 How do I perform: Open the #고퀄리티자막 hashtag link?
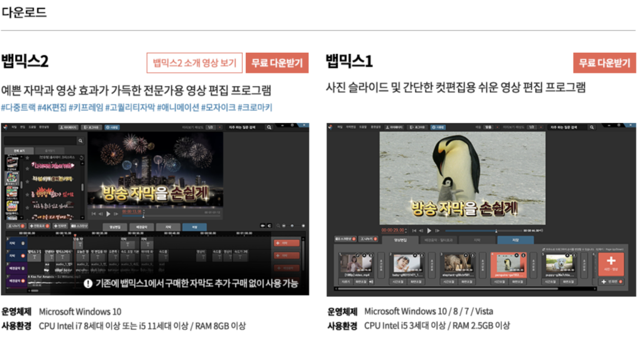point(130,107)
